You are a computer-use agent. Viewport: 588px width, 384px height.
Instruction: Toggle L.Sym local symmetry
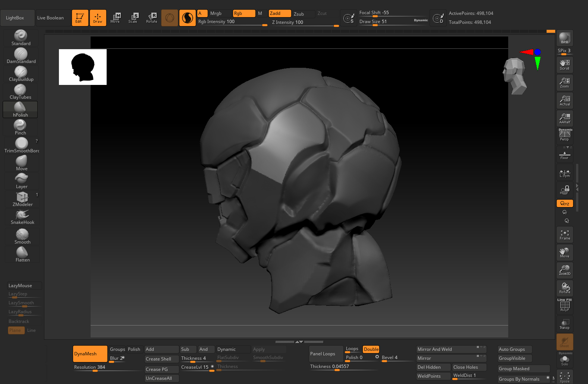click(565, 172)
